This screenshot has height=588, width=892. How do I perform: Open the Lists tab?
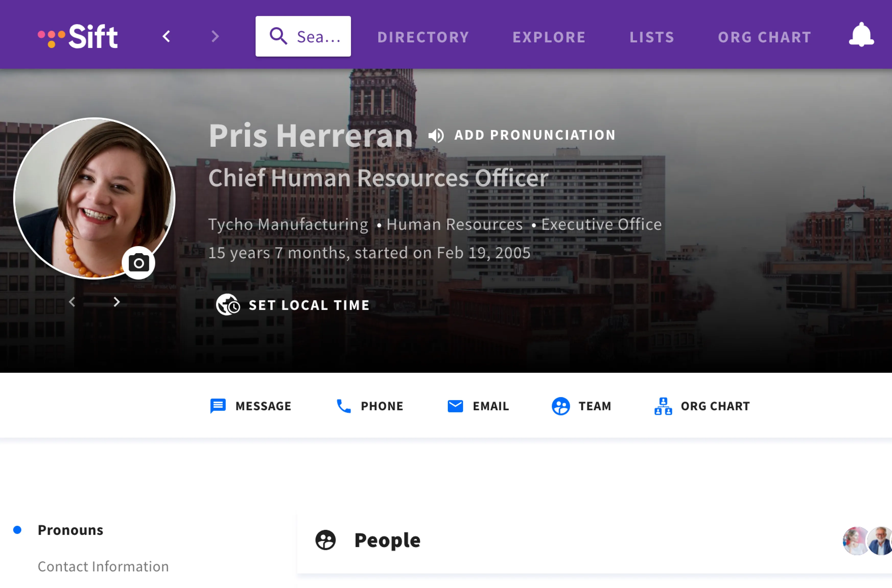pos(652,37)
